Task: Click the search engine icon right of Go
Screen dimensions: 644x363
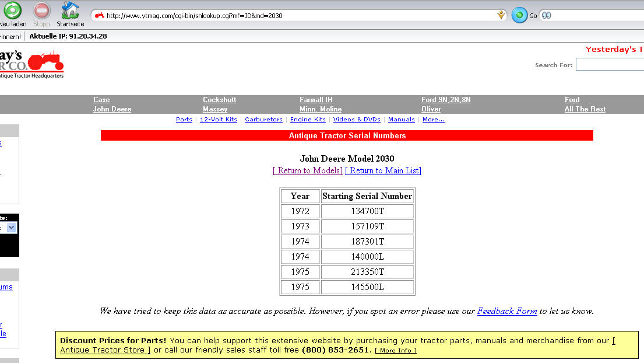Action: (x=546, y=16)
